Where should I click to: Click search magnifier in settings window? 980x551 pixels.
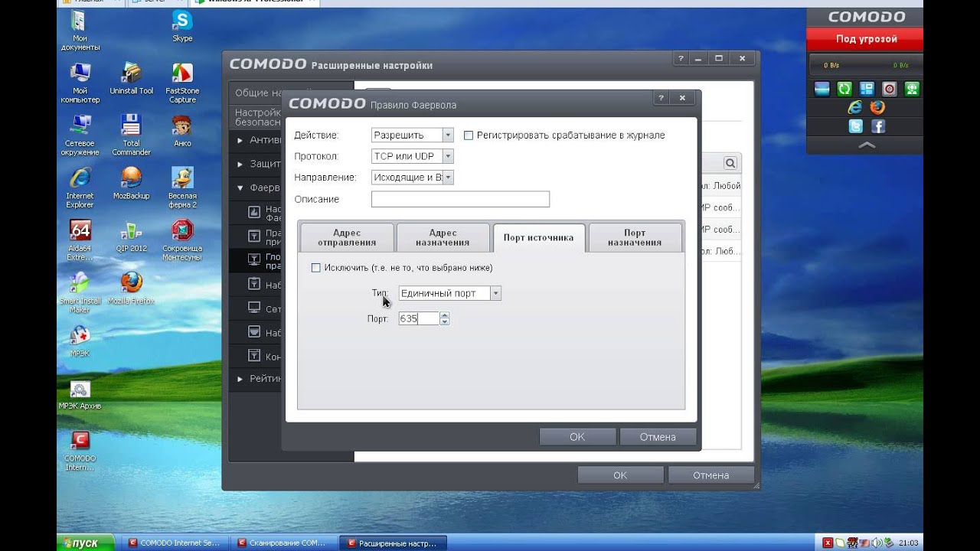click(x=730, y=163)
